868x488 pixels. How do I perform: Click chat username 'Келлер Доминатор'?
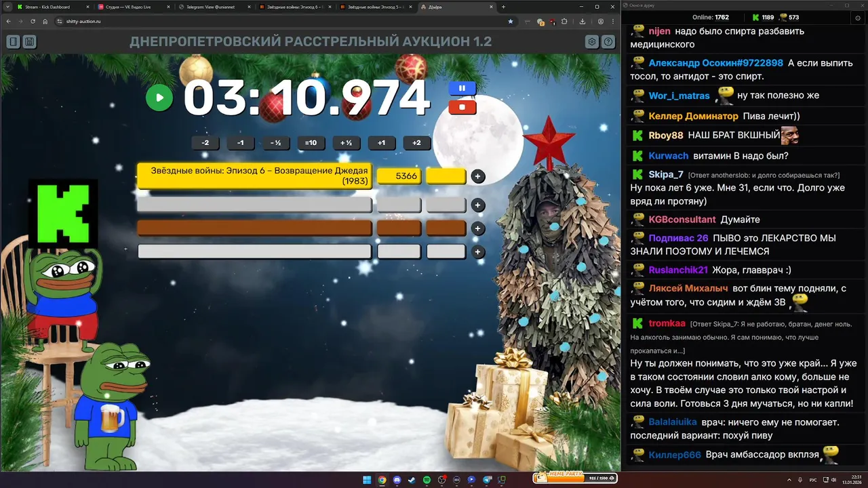(x=693, y=116)
